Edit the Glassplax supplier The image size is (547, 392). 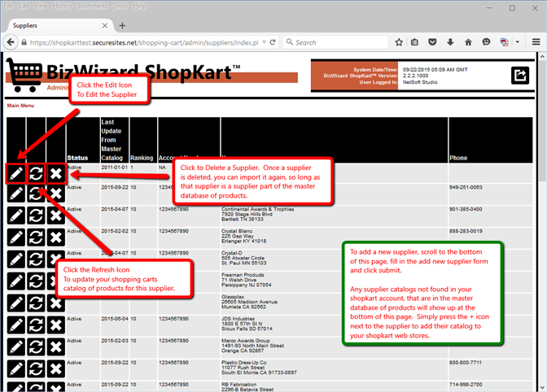click(16, 303)
